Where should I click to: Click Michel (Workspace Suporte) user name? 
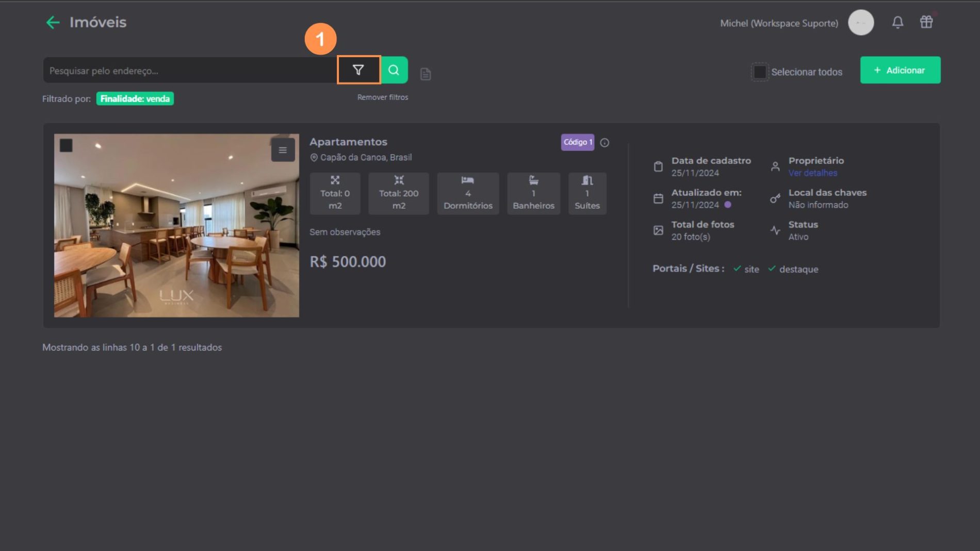point(779,23)
